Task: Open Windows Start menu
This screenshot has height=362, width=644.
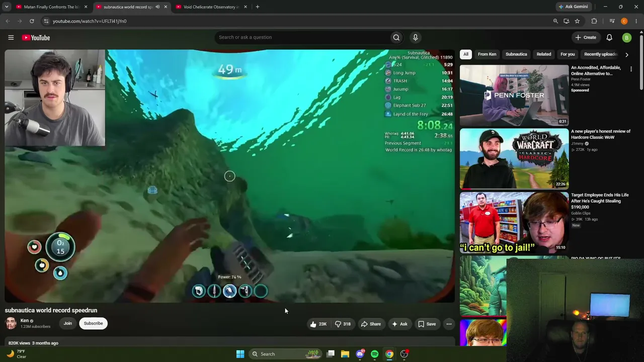Action: 240,354
